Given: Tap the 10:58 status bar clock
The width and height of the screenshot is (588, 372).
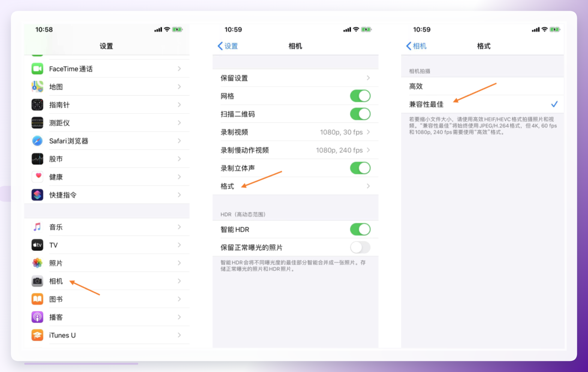Looking at the screenshot, I should tap(44, 29).
